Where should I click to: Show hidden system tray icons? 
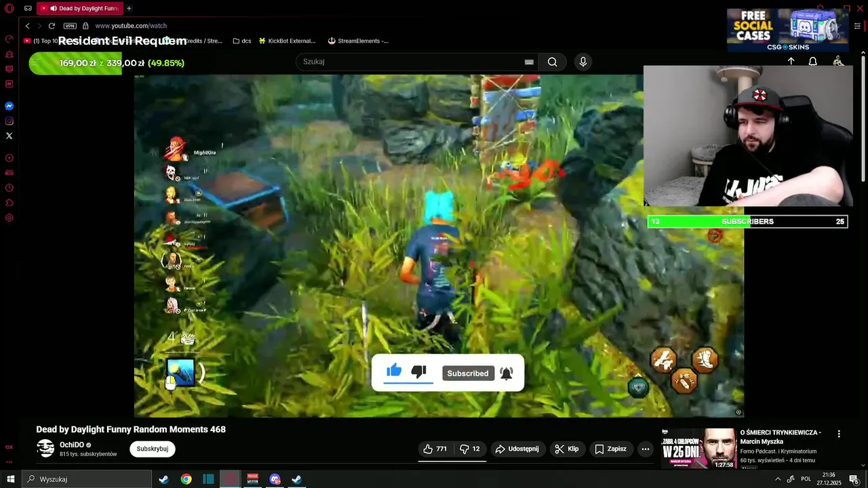coord(777,479)
